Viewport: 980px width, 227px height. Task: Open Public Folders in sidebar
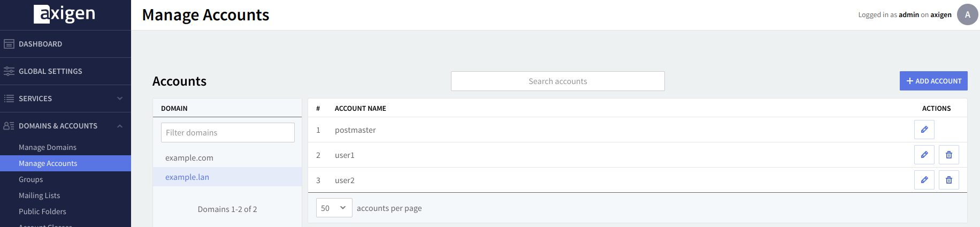tap(43, 211)
